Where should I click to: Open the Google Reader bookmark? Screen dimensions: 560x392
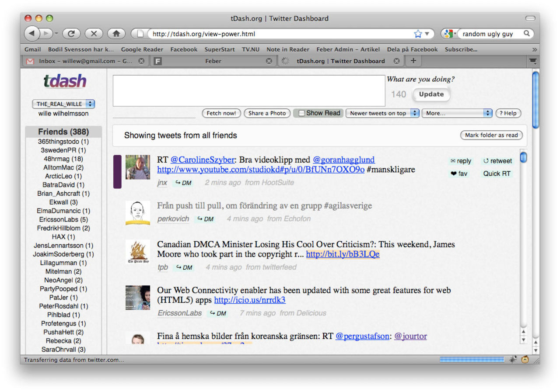click(142, 49)
